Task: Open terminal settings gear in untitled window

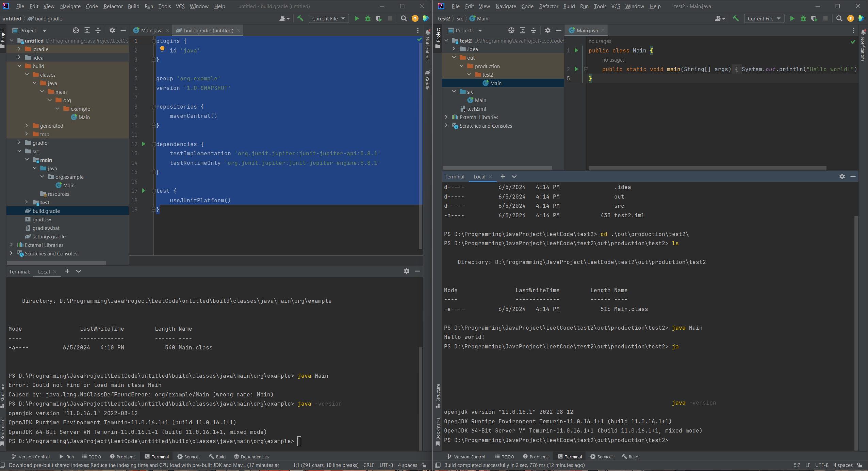Action: tap(407, 271)
